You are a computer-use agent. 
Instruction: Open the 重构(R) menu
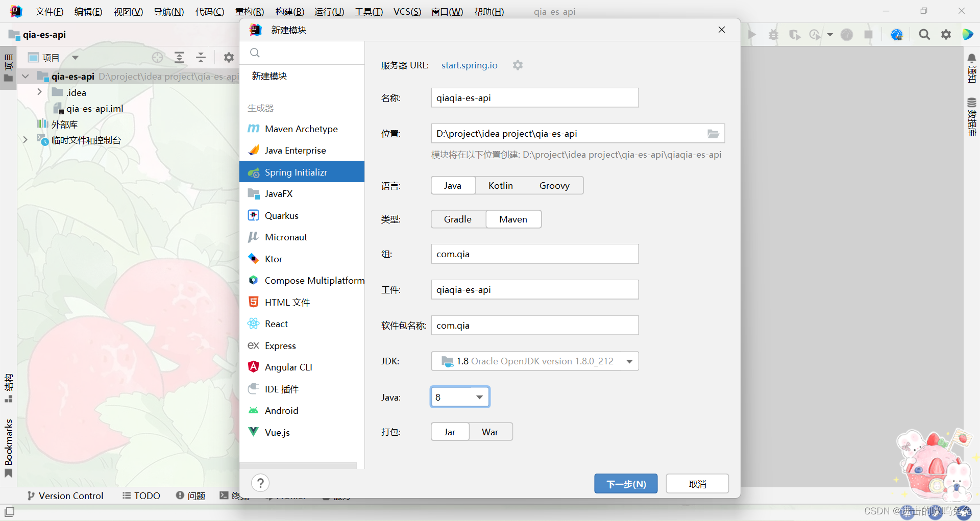point(250,12)
